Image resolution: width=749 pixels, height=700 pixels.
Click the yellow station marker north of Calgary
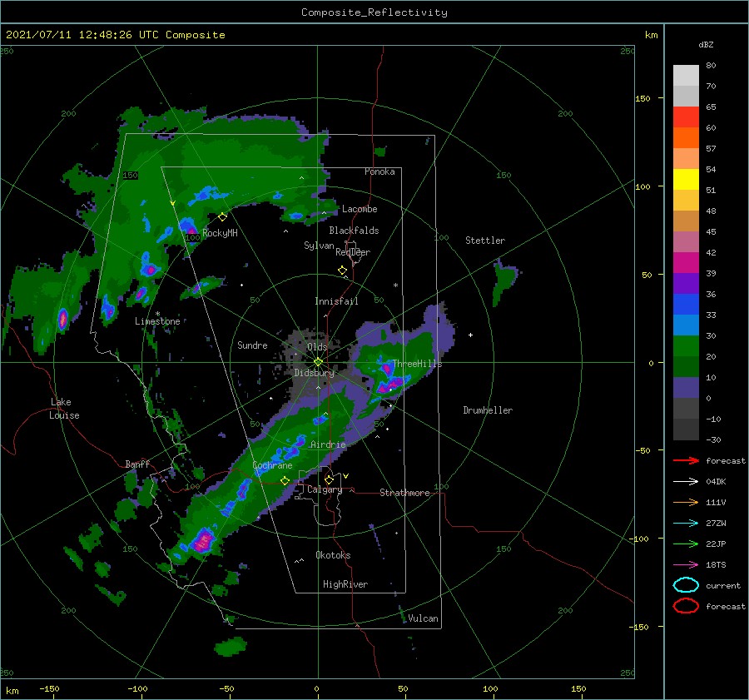329,479
